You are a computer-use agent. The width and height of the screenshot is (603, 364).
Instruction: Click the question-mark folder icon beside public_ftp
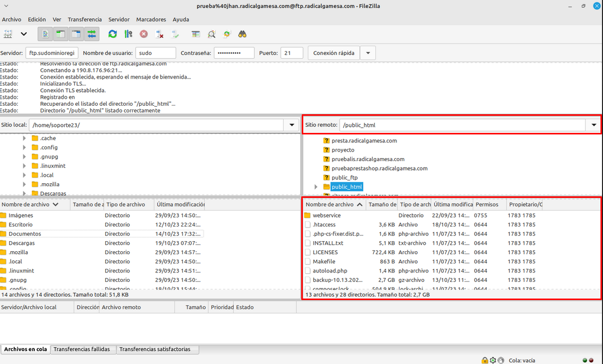326,178
